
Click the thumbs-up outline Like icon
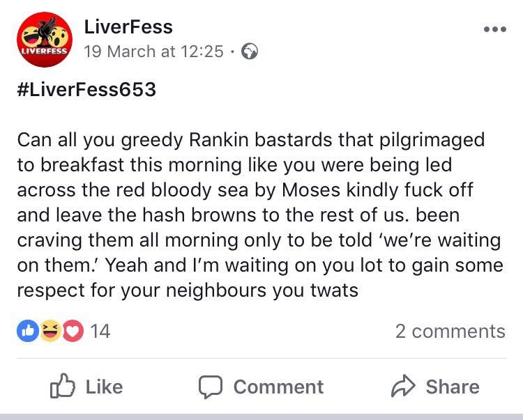62,386
